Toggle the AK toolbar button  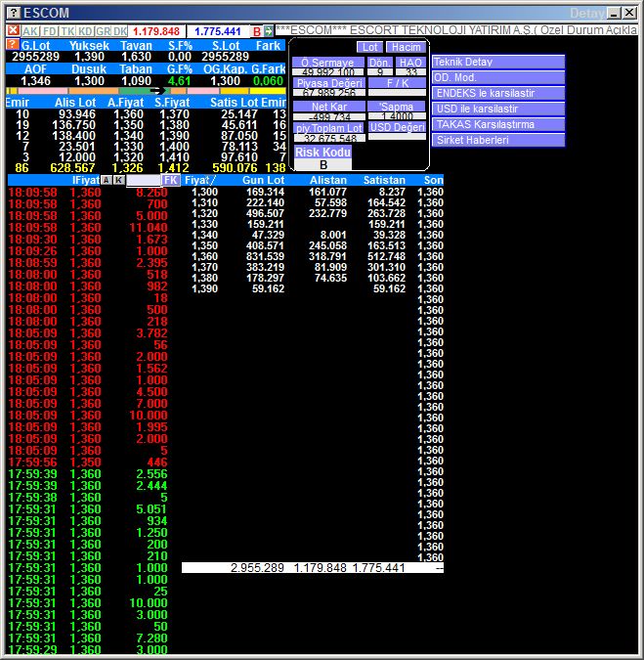coord(30,31)
